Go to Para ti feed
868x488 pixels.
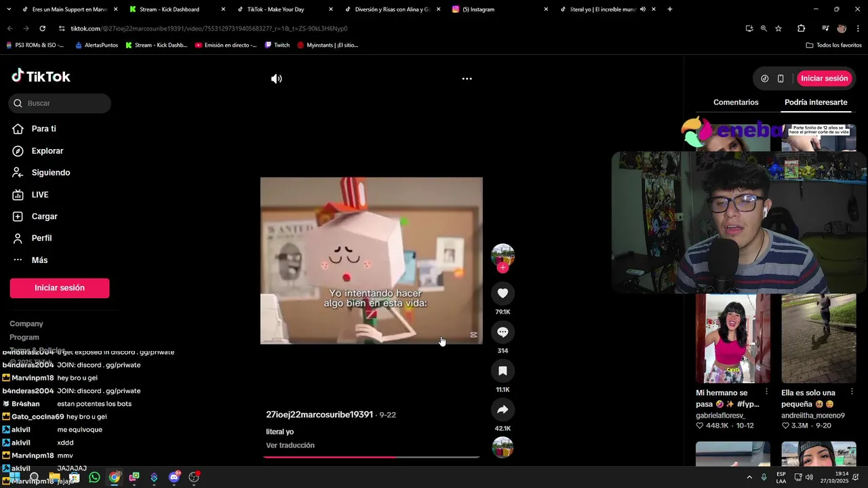(x=43, y=129)
